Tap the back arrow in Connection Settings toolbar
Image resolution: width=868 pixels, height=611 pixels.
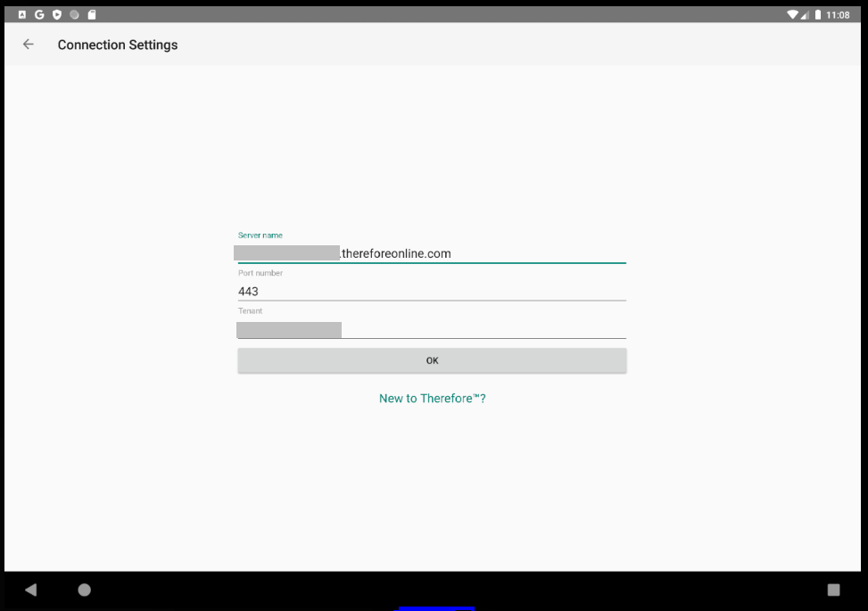tap(28, 44)
